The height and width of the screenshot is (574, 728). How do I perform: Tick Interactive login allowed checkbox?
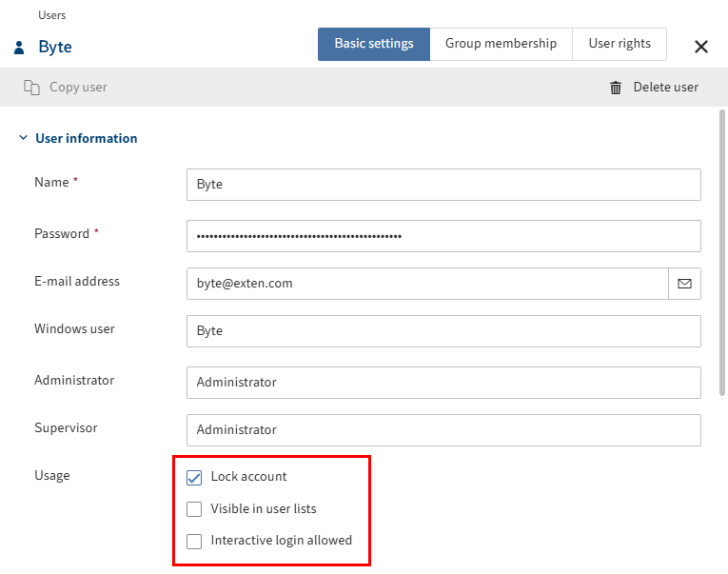click(194, 542)
